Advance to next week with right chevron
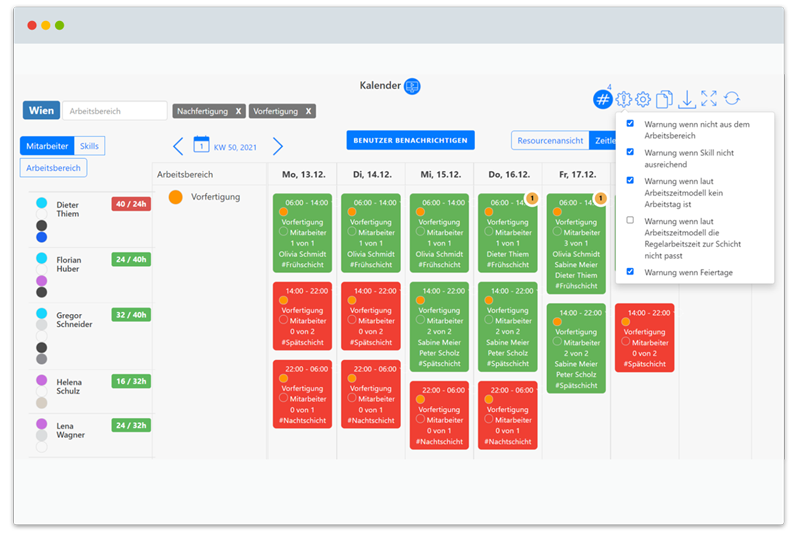The height and width of the screenshot is (533, 800). [278, 147]
